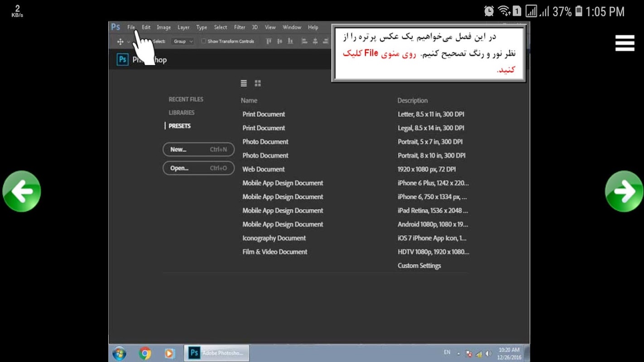Open the Image menu
The image size is (644, 362).
pos(163,27)
